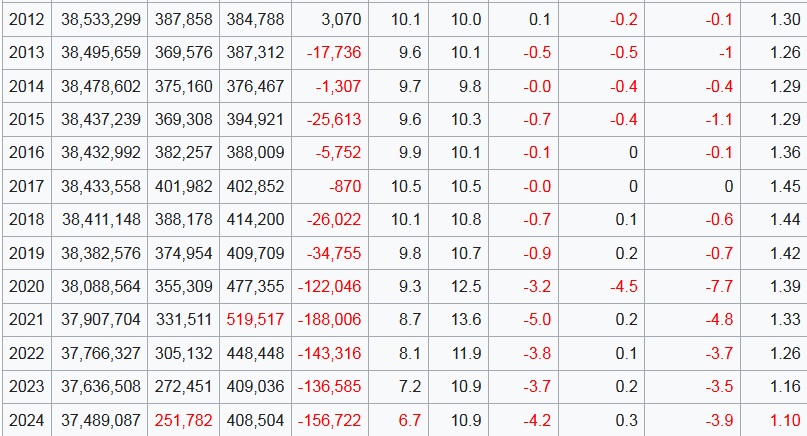Click the 2014 births value 375,160
This screenshot has height=436, width=807.
pos(184,87)
